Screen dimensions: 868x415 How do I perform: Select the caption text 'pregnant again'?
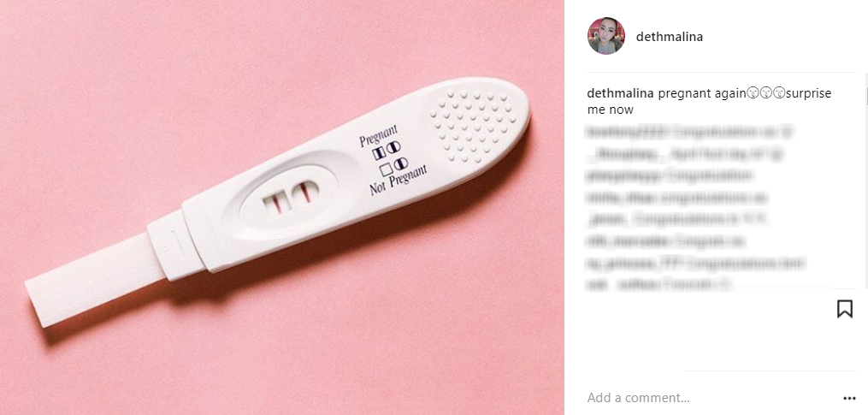click(x=694, y=93)
